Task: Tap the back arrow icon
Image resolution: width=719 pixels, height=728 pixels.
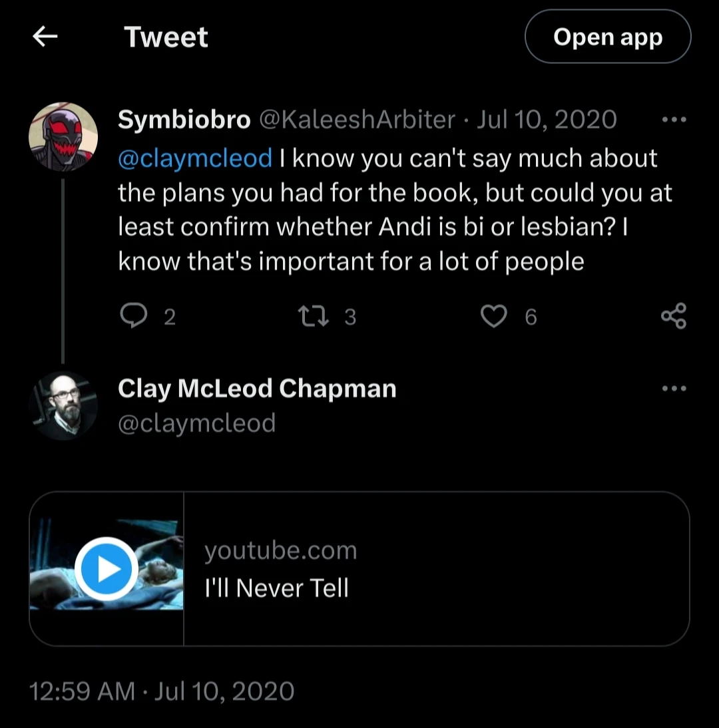Action: (45, 37)
